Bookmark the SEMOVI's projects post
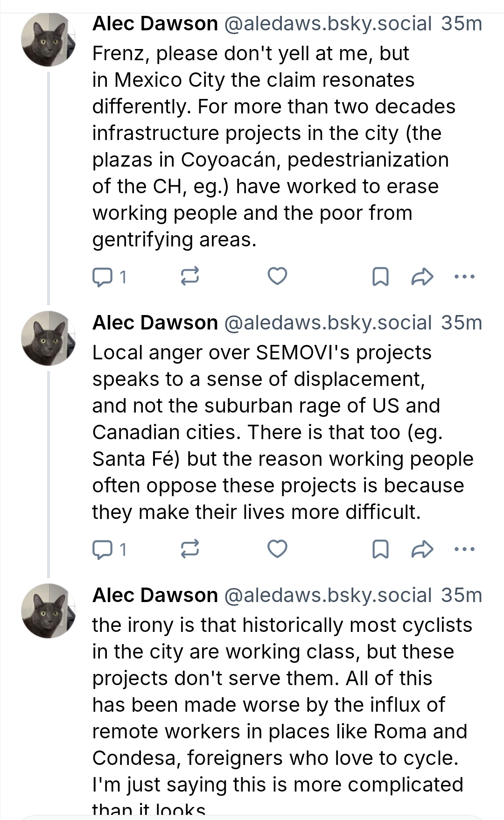The image size is (504, 820). tap(380, 549)
